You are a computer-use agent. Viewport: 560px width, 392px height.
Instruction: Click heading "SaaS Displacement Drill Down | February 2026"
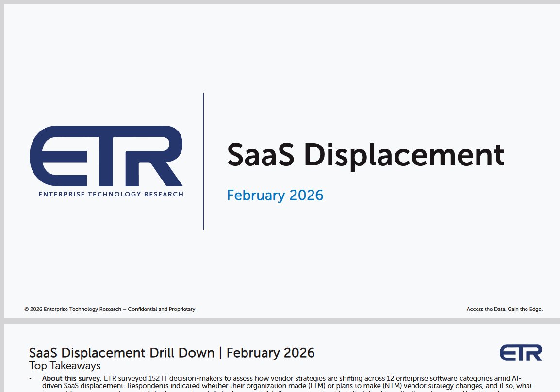[172, 353]
